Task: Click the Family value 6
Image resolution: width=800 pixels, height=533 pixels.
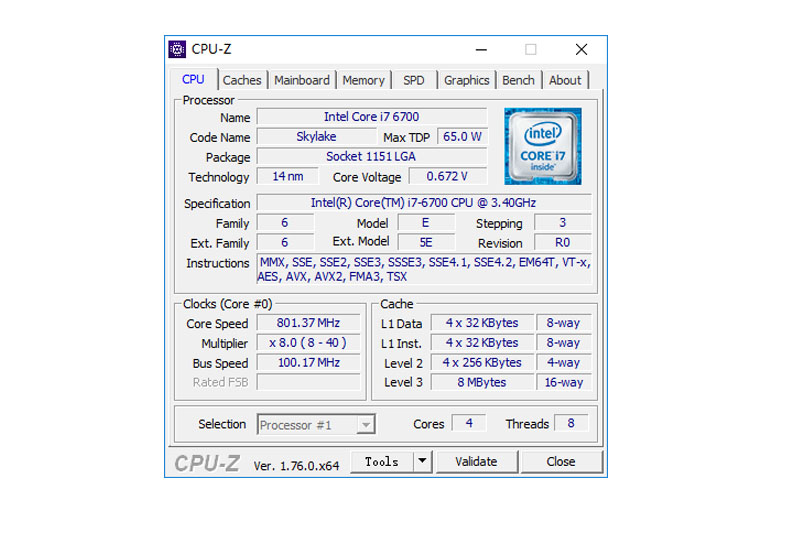Action: click(285, 223)
